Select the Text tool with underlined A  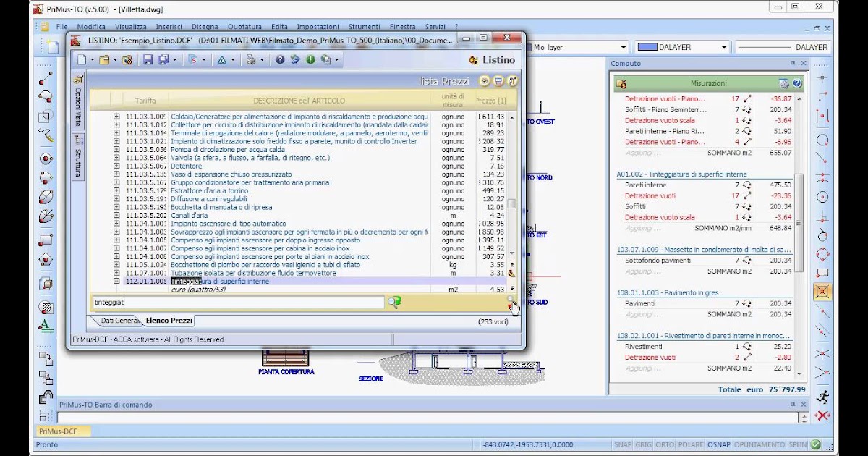(46, 326)
